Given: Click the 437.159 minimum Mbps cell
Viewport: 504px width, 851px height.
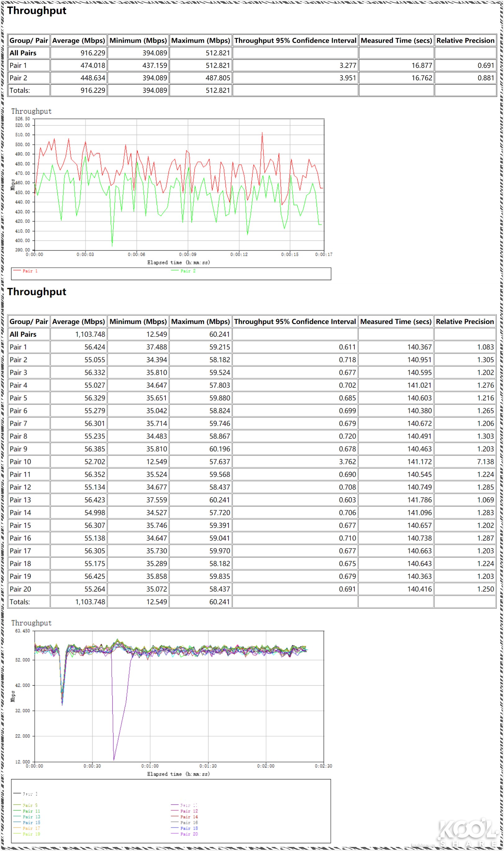Looking at the screenshot, I should tap(138, 65).
